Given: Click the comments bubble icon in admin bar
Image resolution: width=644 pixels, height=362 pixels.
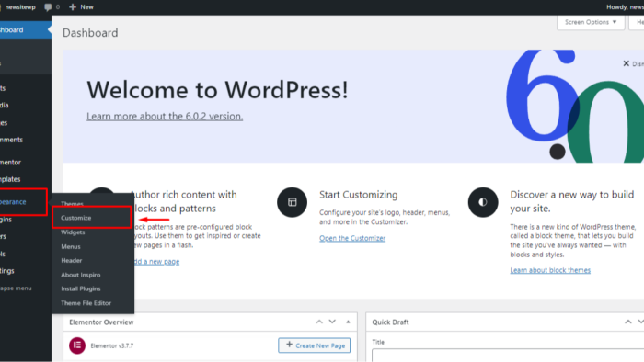Looking at the screenshot, I should coord(48,7).
